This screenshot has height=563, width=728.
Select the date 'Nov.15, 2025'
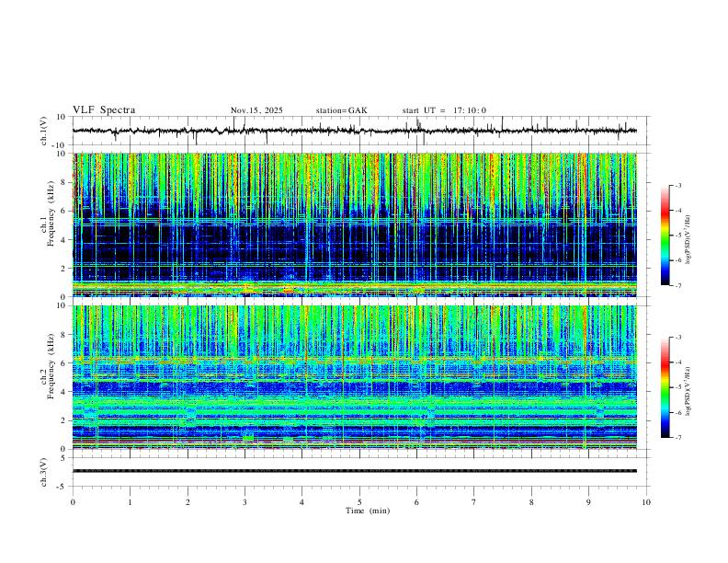[x=256, y=110]
